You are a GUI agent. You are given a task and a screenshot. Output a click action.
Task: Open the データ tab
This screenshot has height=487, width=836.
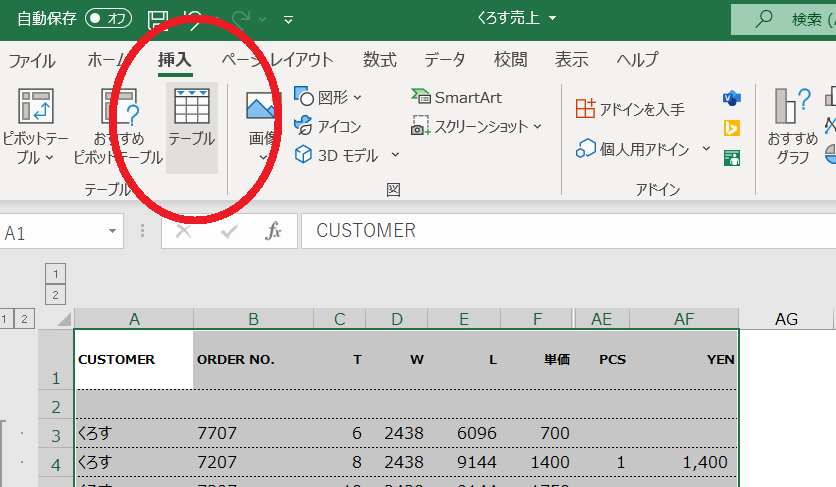click(444, 60)
